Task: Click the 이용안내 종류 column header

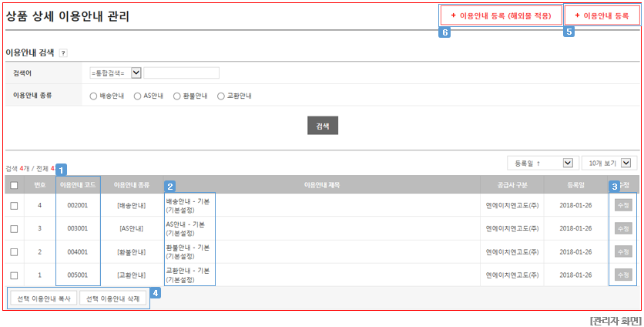Action: [x=132, y=185]
